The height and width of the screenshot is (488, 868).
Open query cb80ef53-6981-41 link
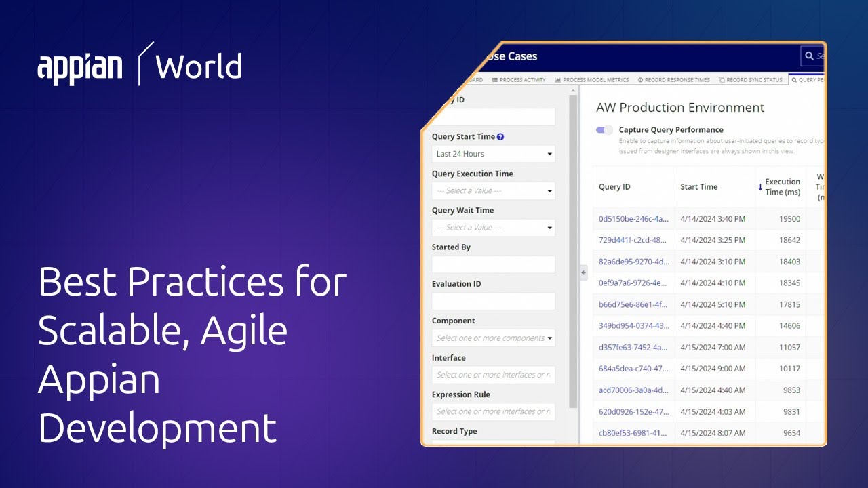tap(633, 433)
